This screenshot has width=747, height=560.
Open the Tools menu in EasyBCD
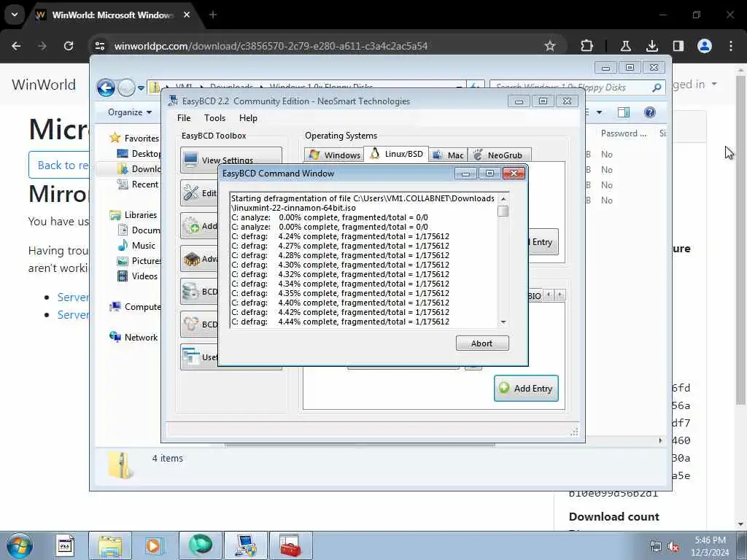click(214, 118)
